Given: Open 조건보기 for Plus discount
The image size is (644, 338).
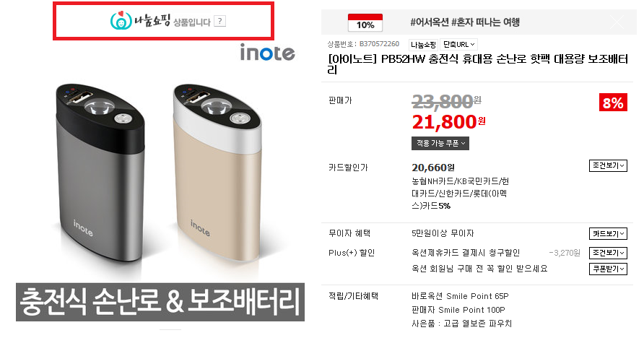Looking at the screenshot, I should click(608, 253).
